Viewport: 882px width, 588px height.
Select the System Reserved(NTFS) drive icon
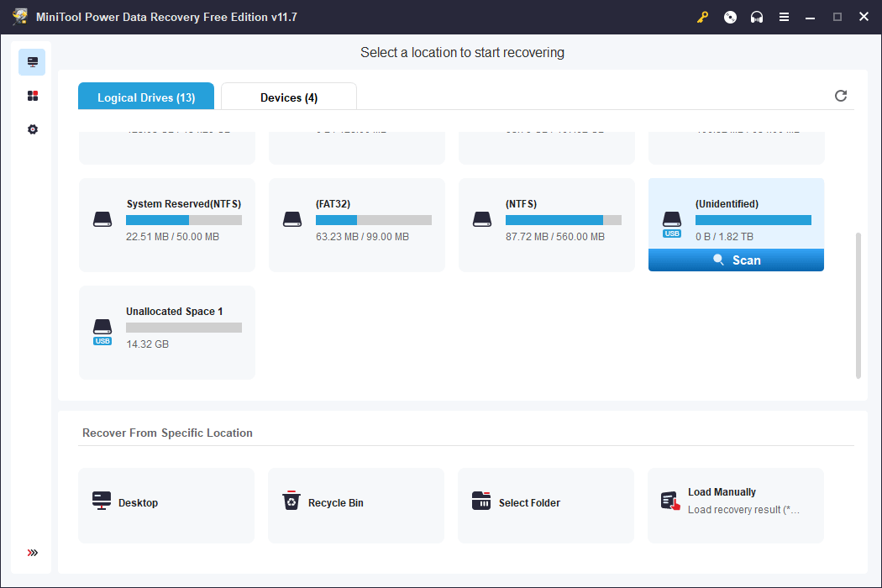click(102, 219)
